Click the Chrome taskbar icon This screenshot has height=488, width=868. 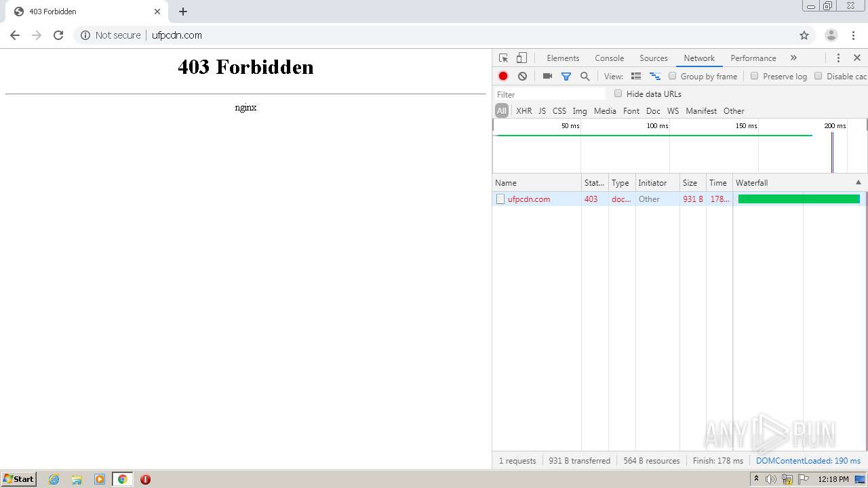(x=122, y=479)
